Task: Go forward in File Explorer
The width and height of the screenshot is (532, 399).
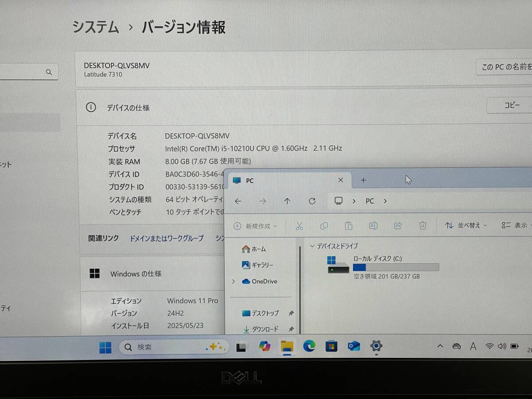Action: (263, 201)
